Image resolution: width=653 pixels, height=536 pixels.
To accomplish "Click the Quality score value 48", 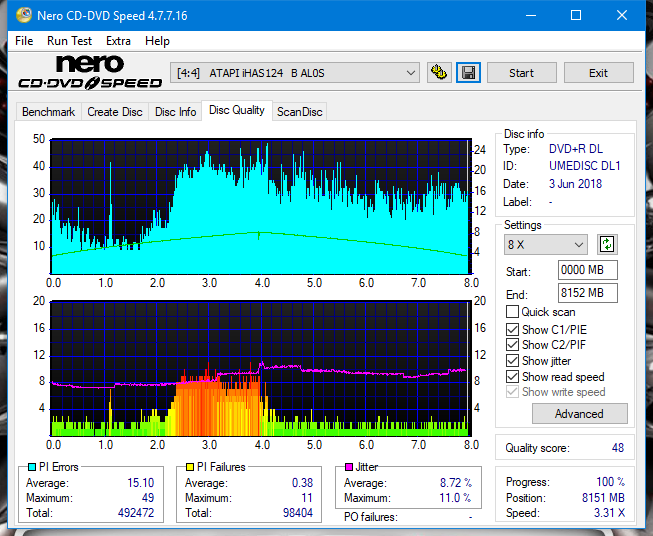I will tap(618, 448).
